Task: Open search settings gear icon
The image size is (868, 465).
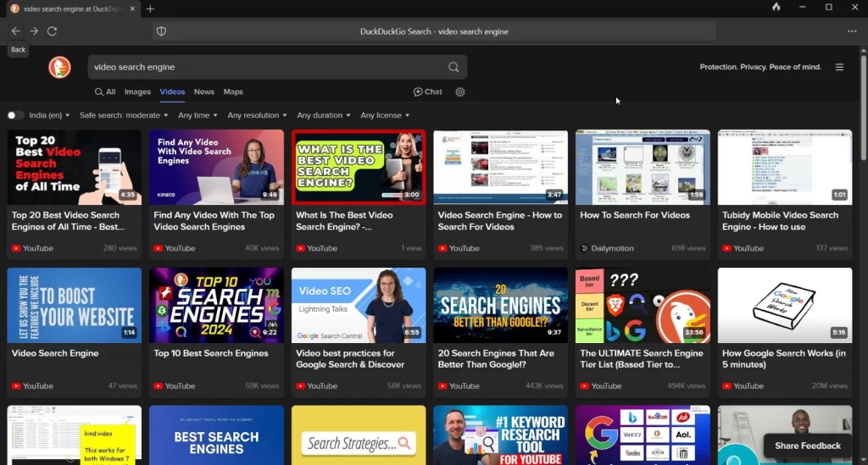Action: pyautogui.click(x=460, y=91)
